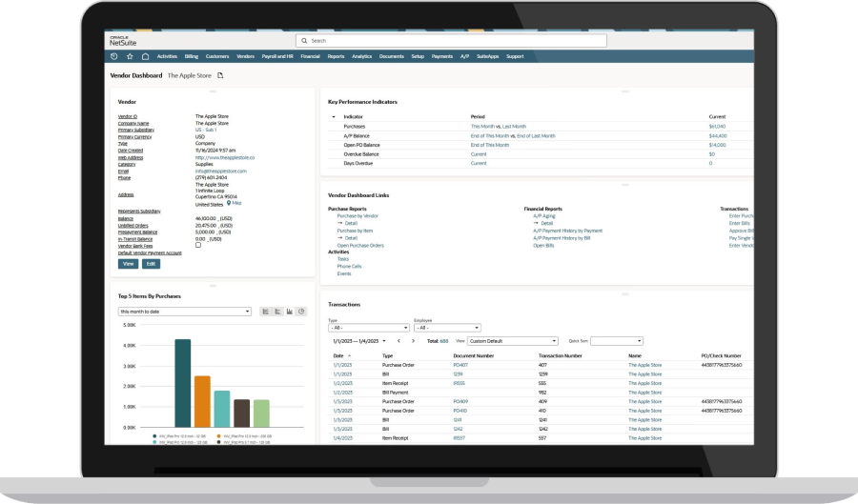Open the Reports menu in navigation bar

pyautogui.click(x=336, y=56)
